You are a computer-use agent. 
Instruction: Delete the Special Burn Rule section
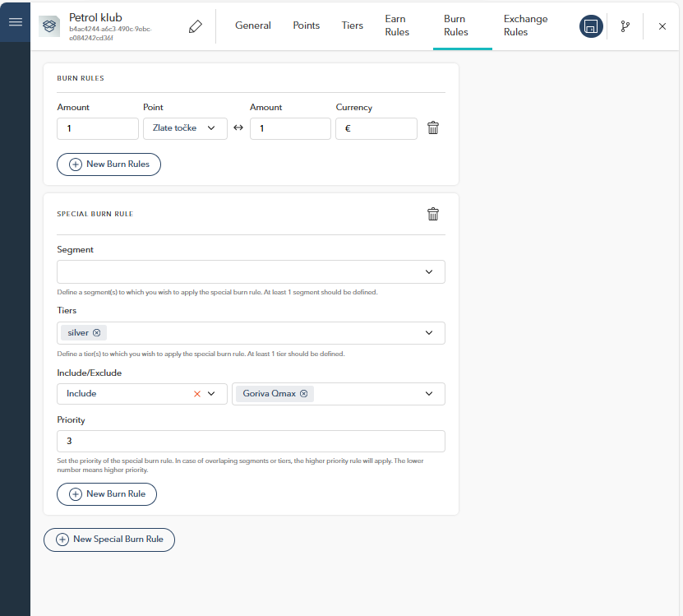point(433,214)
